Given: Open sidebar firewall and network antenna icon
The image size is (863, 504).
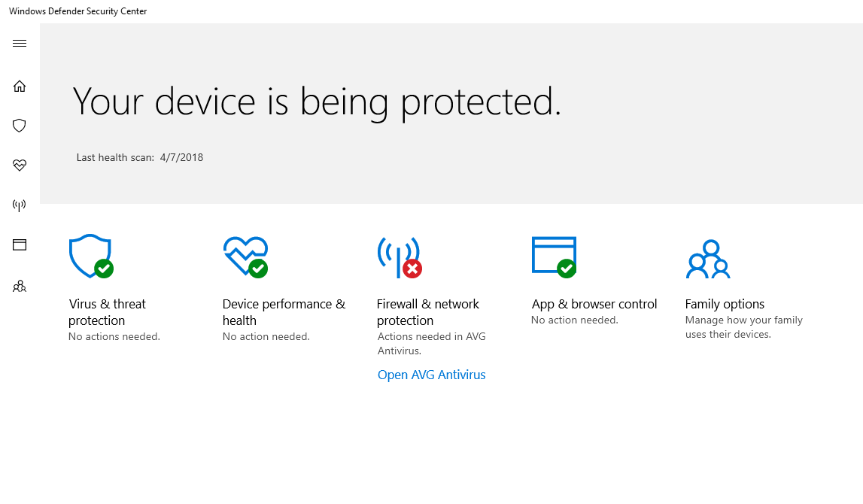Looking at the screenshot, I should [x=20, y=205].
